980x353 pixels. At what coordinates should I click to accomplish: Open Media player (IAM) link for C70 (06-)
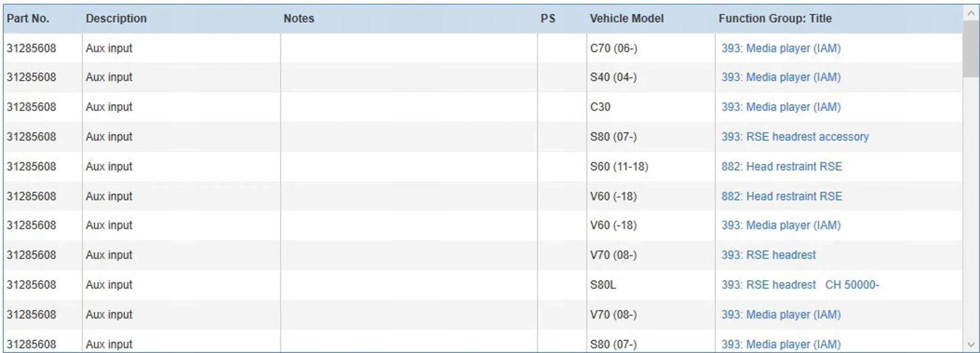tap(781, 48)
